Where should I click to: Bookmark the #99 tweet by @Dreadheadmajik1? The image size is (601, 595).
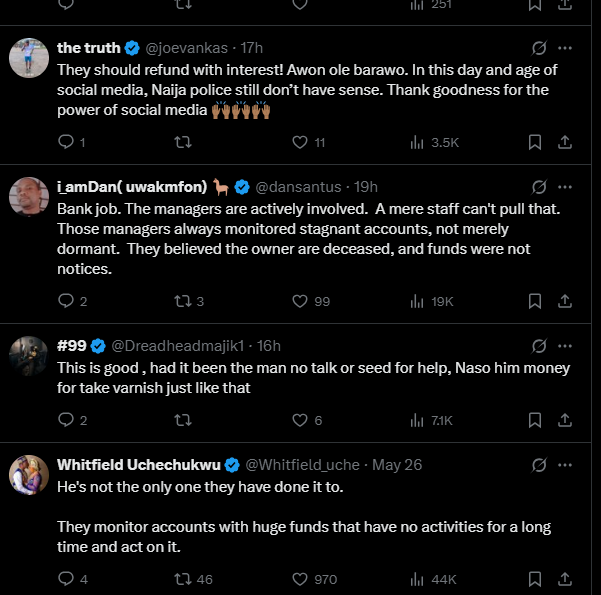(535, 420)
